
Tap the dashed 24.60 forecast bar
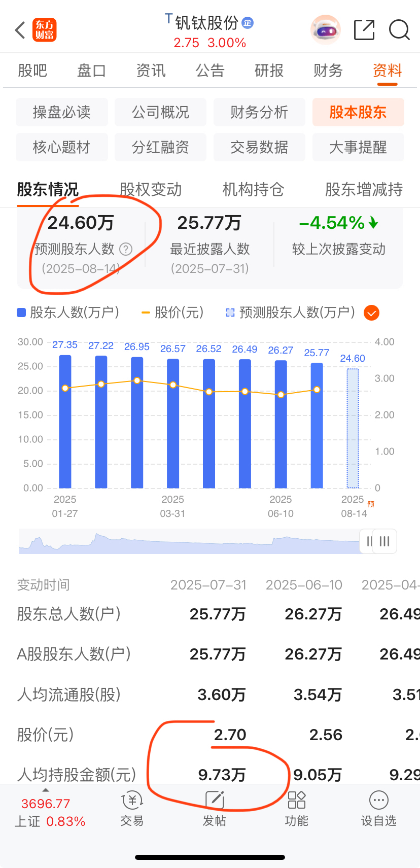pos(353,428)
